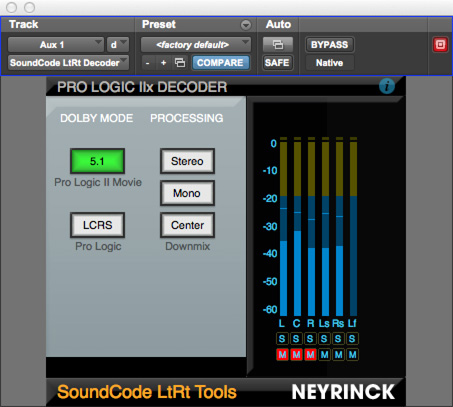Enable Stereo processing
The width and height of the screenshot is (453, 407).
[x=187, y=161]
